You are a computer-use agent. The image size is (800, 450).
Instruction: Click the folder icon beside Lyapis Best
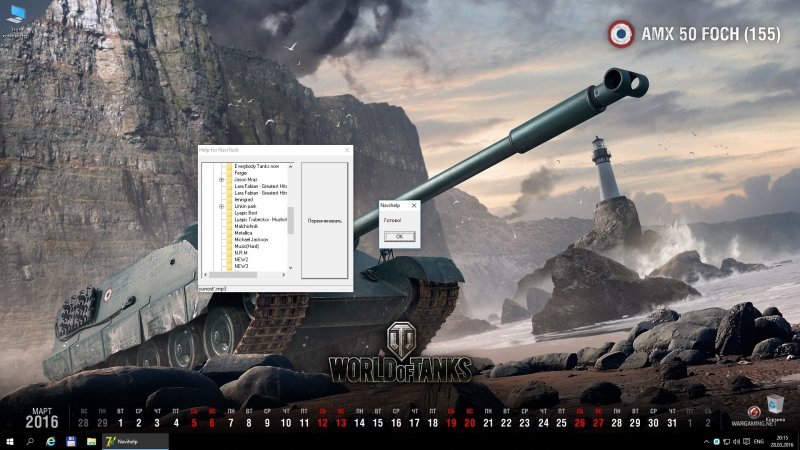[x=229, y=213]
